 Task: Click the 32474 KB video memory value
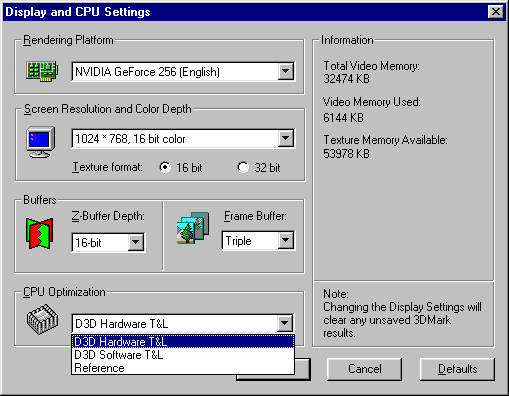346,79
